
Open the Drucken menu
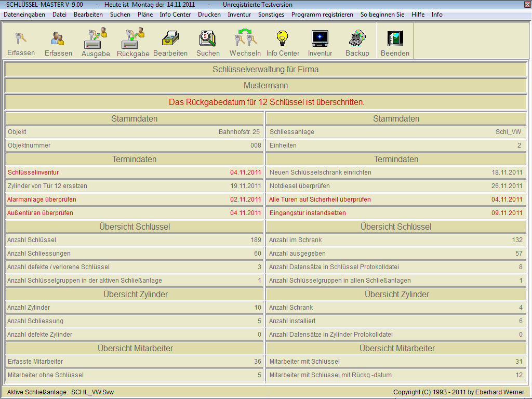point(209,15)
